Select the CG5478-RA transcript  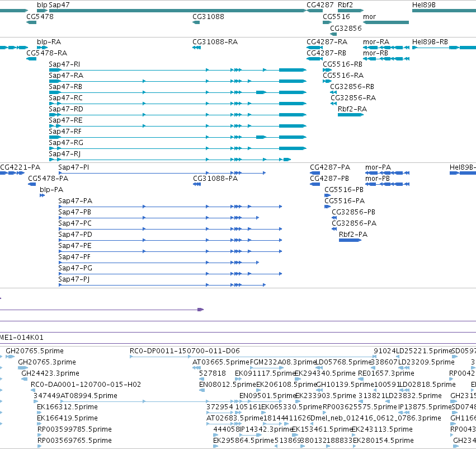point(31,59)
